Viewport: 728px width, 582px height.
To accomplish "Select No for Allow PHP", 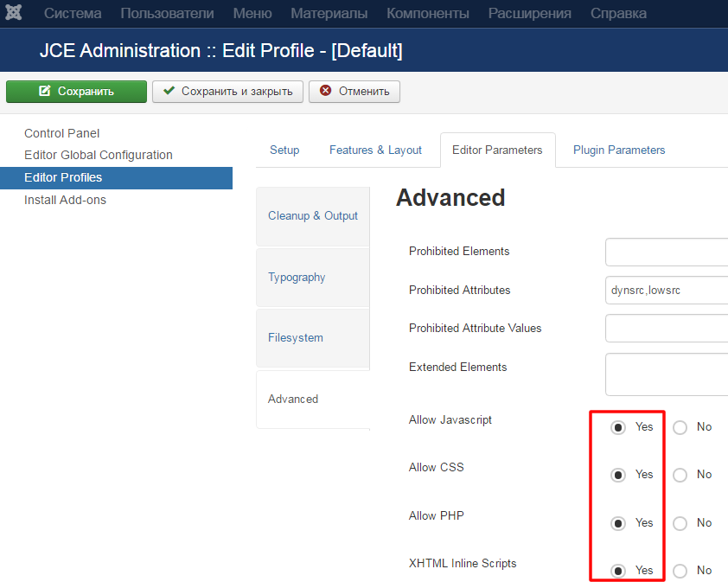I will 680,523.
